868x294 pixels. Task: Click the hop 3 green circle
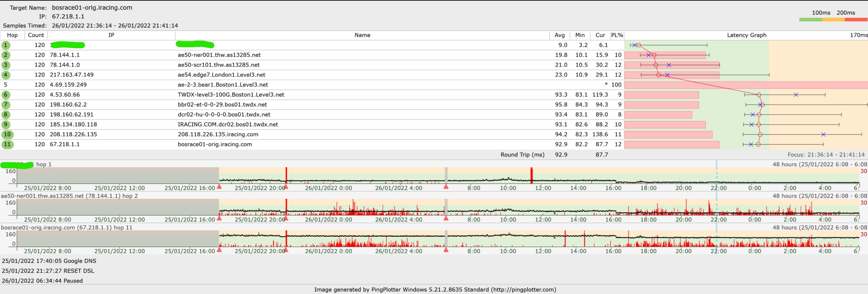click(5, 65)
